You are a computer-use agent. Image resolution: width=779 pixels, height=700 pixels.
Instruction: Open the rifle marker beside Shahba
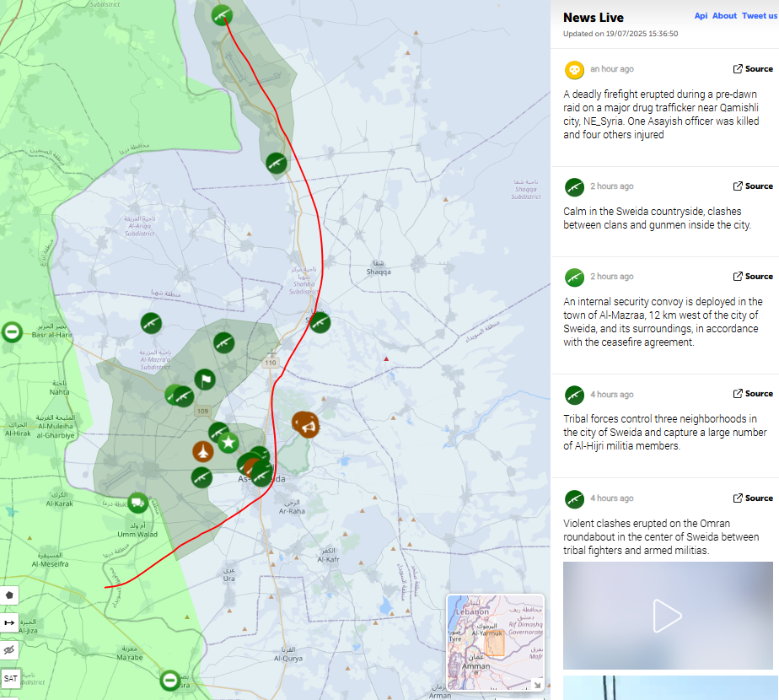(320, 323)
